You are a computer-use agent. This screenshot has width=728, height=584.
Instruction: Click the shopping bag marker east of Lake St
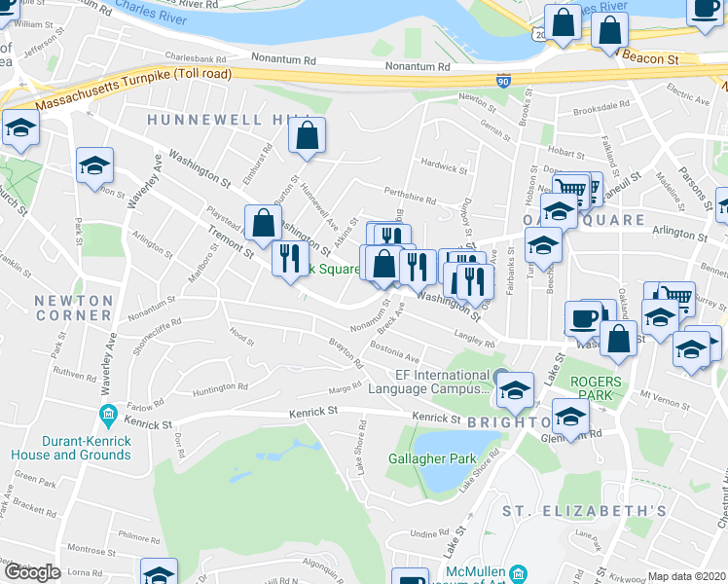click(x=618, y=342)
